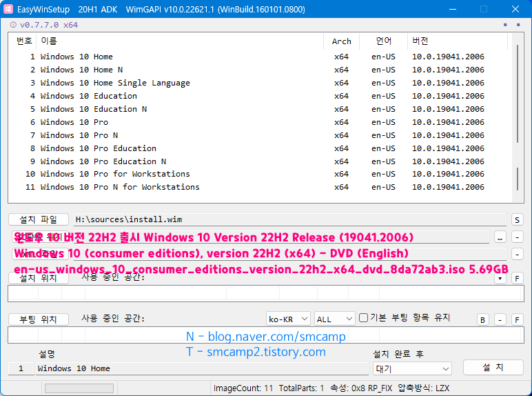
Task: Select row 6 Windows 10 Pro
Action: 260,122
